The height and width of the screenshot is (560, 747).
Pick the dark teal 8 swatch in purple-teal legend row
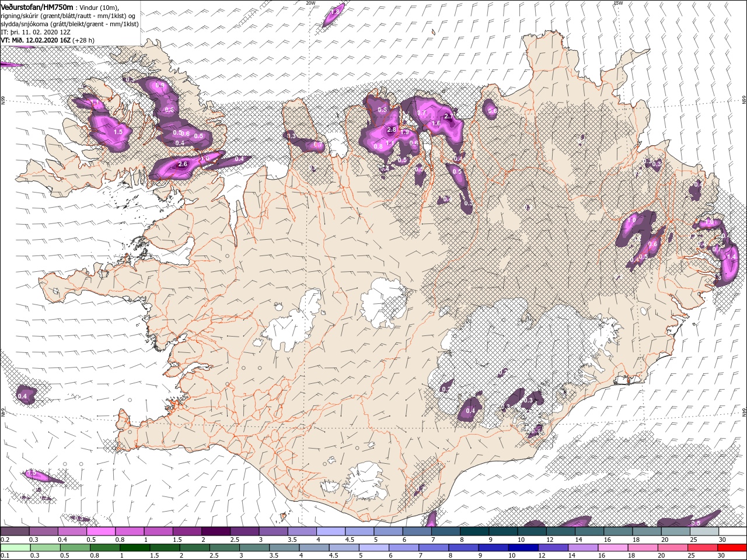pos(474,531)
